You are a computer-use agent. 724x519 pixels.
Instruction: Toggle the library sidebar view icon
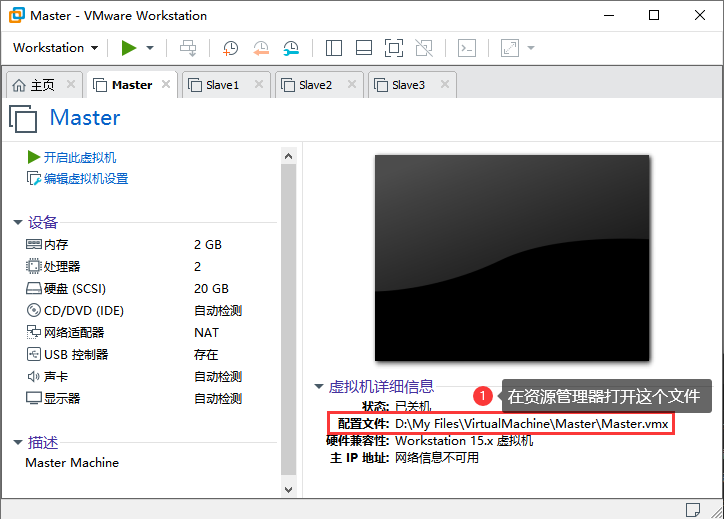[333, 48]
